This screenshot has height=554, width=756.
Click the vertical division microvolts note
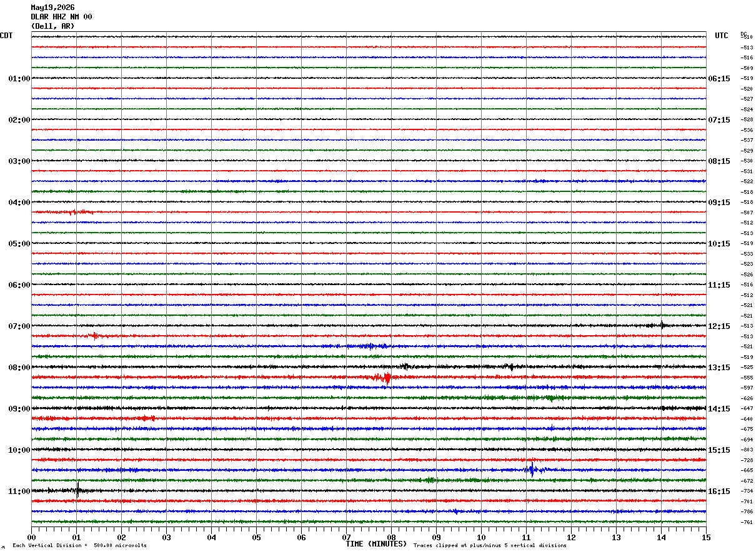(79, 545)
